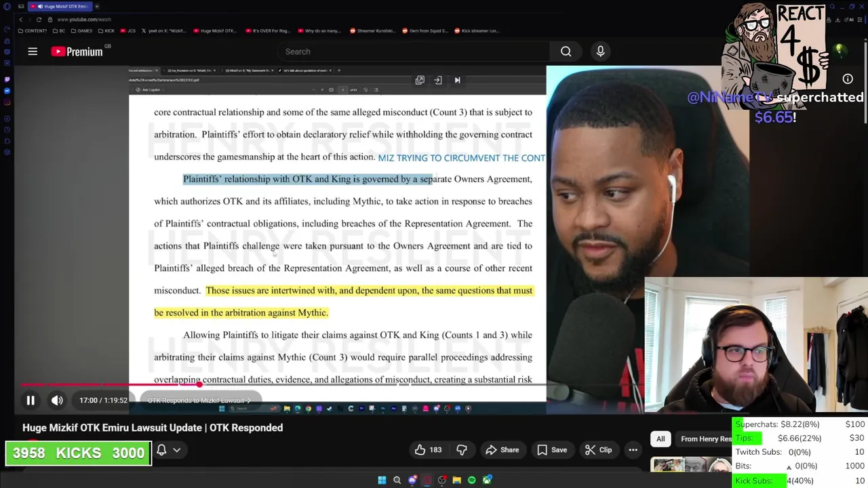
Task: Select the Huge Mizkif OTK Emiru browser tab
Action: [60, 6]
